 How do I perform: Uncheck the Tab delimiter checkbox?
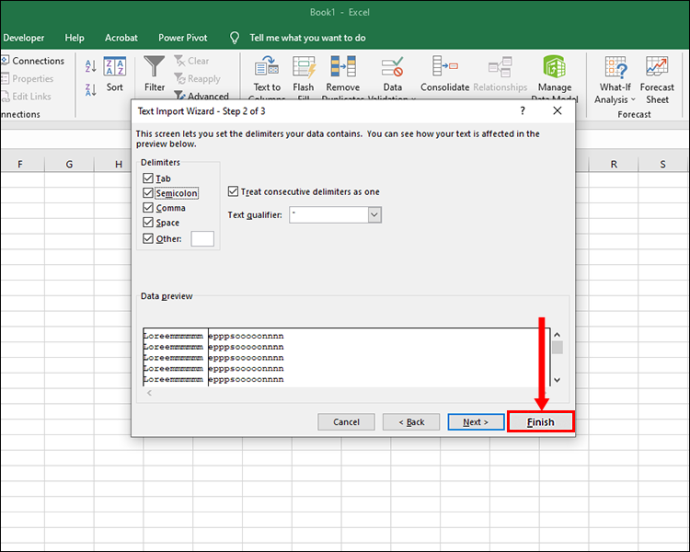coord(148,178)
